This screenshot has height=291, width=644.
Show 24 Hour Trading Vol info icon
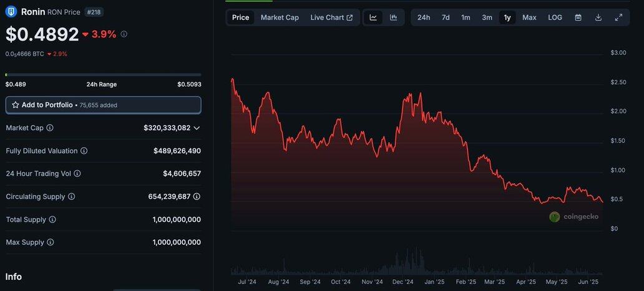[x=77, y=174]
